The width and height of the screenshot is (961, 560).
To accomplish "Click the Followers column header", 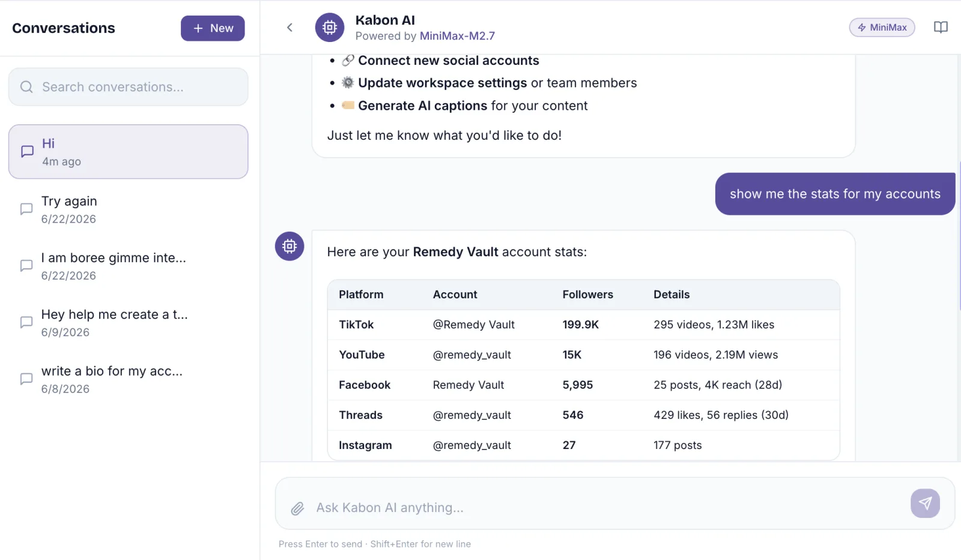I will [x=588, y=295].
